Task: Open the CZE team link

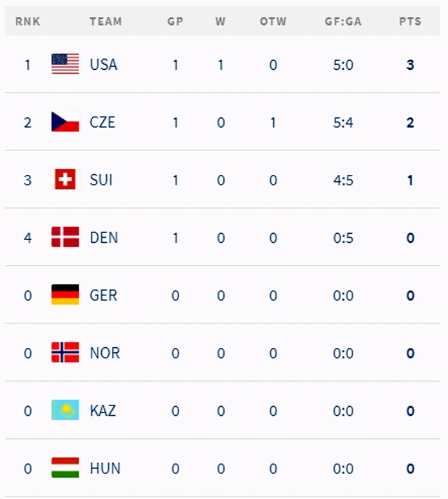Action: (102, 122)
